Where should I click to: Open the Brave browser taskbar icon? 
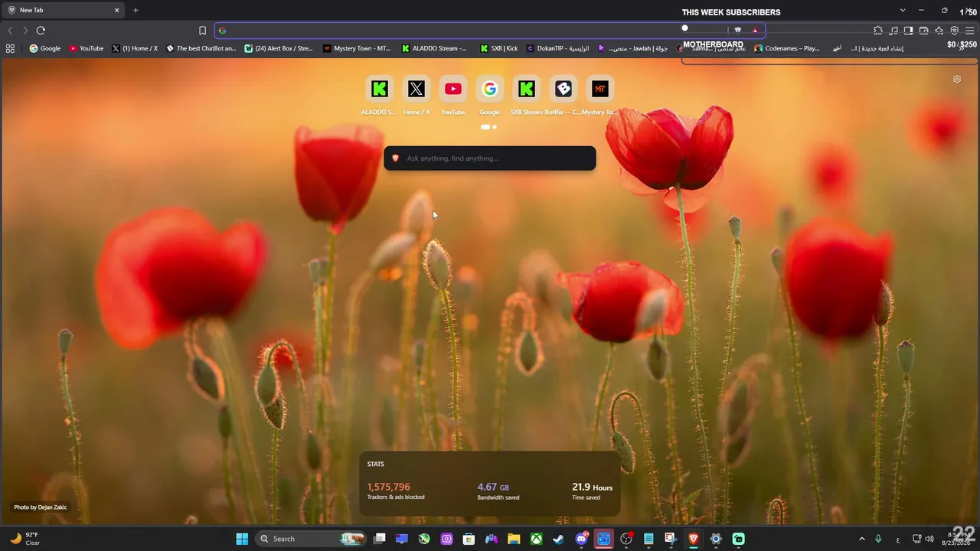(694, 539)
